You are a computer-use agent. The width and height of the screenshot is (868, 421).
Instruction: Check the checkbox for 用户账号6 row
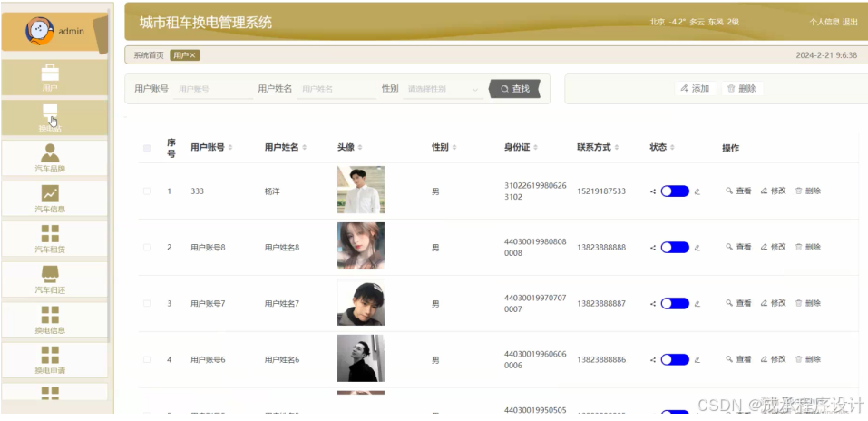pyautogui.click(x=147, y=360)
